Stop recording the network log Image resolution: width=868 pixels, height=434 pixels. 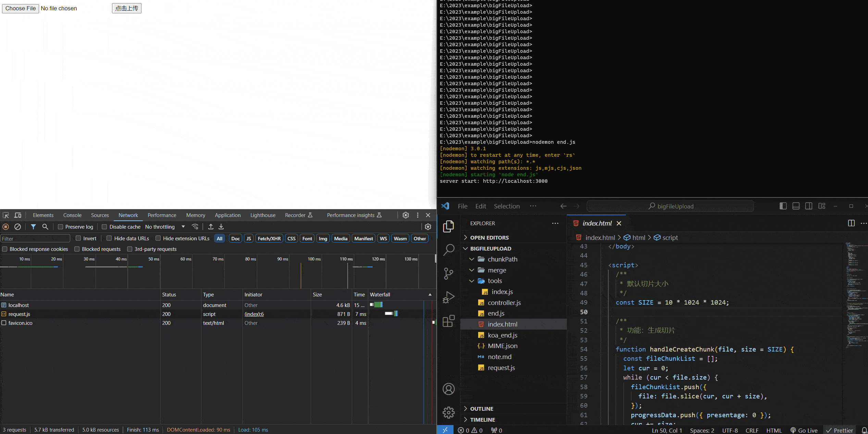pyautogui.click(x=5, y=227)
